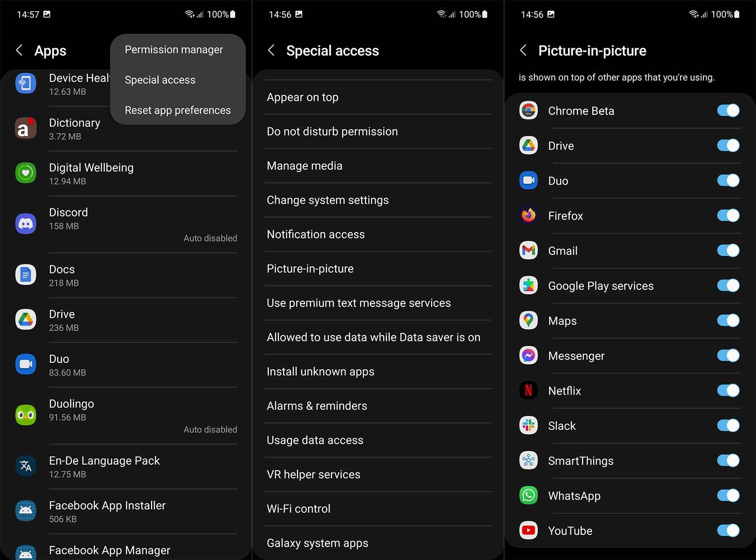Open Change system settings
The width and height of the screenshot is (756, 560).
(378, 200)
